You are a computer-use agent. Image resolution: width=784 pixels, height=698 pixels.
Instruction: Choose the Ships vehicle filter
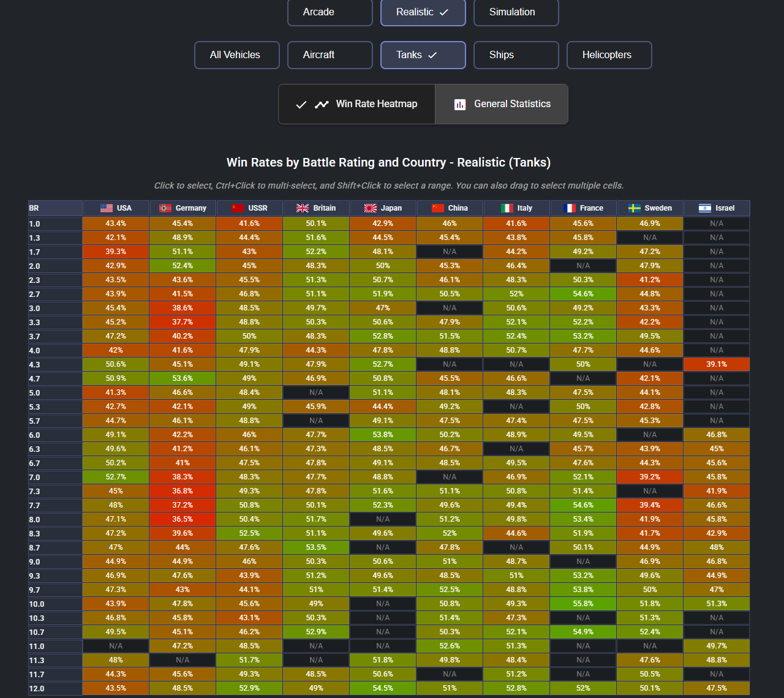pos(516,55)
